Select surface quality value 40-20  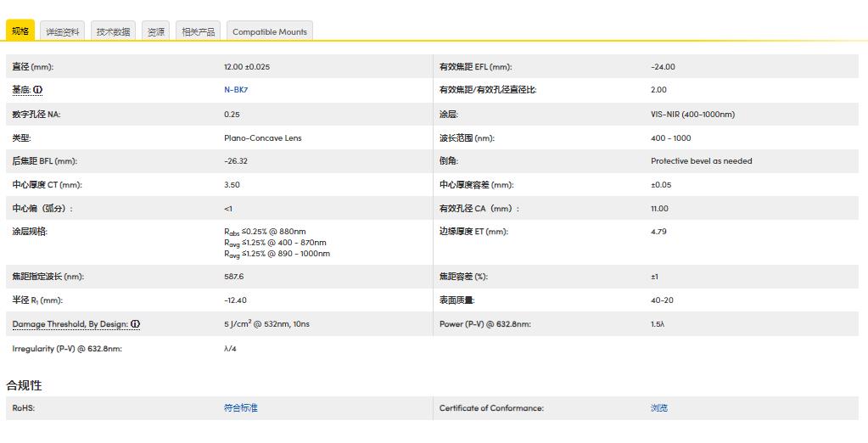click(x=662, y=300)
